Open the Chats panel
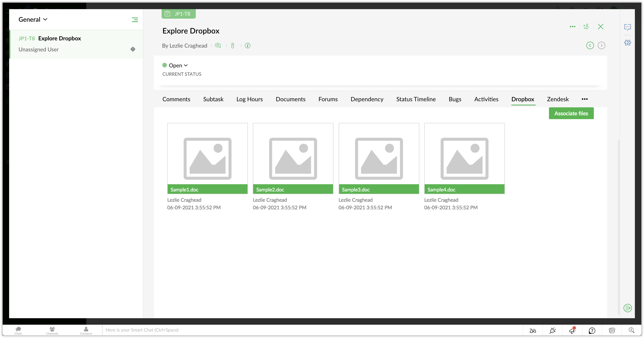 18,331
